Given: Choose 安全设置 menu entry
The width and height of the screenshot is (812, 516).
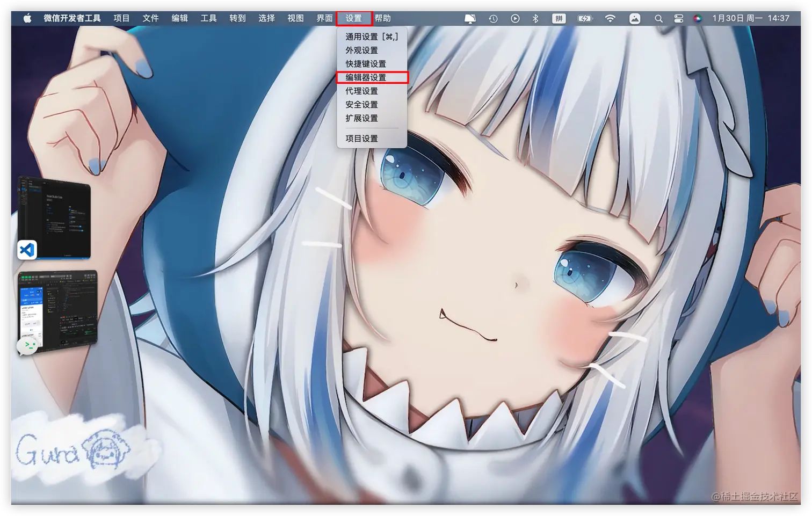Looking at the screenshot, I should (x=372, y=104).
